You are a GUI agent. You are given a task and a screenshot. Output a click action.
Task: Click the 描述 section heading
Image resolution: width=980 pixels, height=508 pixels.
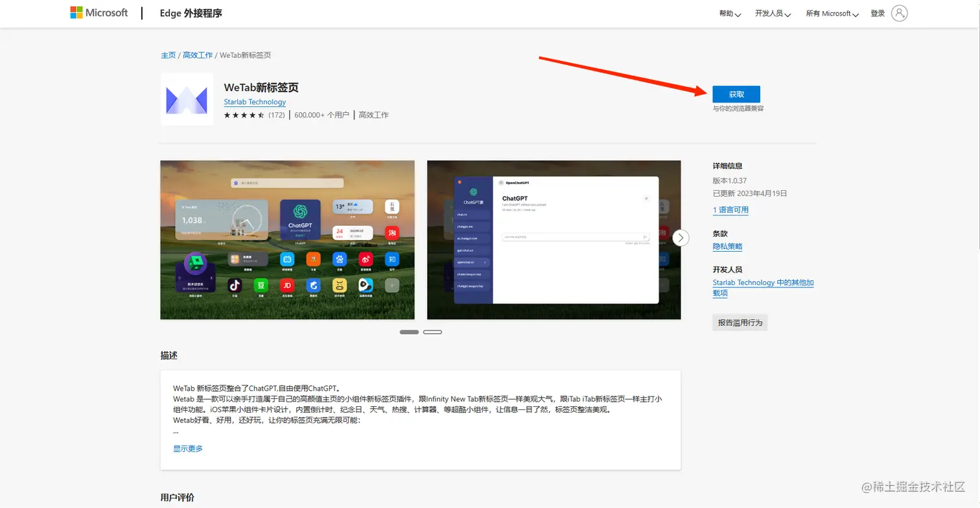pyautogui.click(x=169, y=356)
